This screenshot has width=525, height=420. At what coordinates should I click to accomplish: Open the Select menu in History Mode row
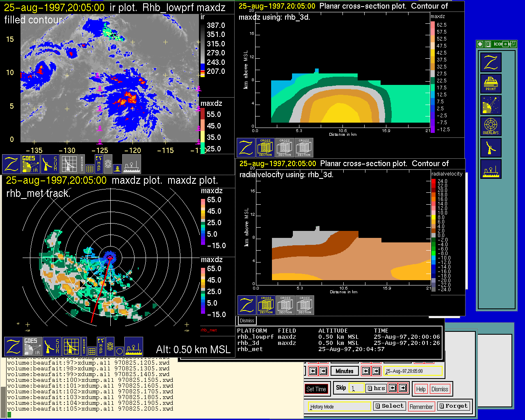click(389, 406)
